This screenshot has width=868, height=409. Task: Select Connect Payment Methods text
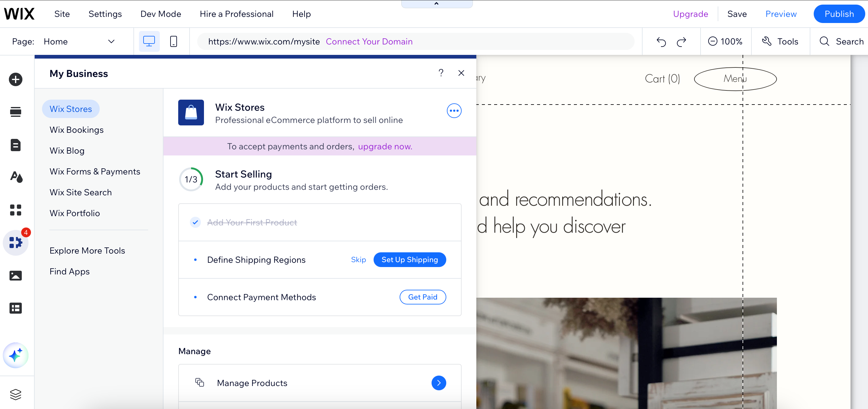tap(262, 297)
